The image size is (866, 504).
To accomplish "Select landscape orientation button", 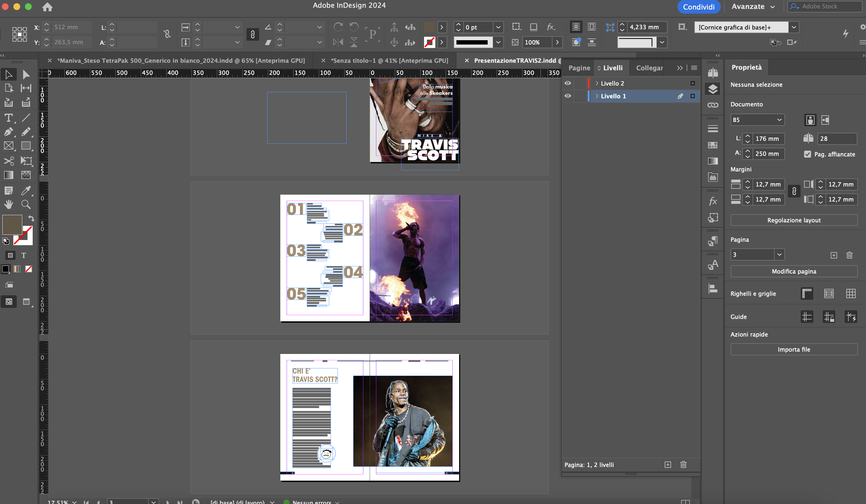I will tap(826, 120).
